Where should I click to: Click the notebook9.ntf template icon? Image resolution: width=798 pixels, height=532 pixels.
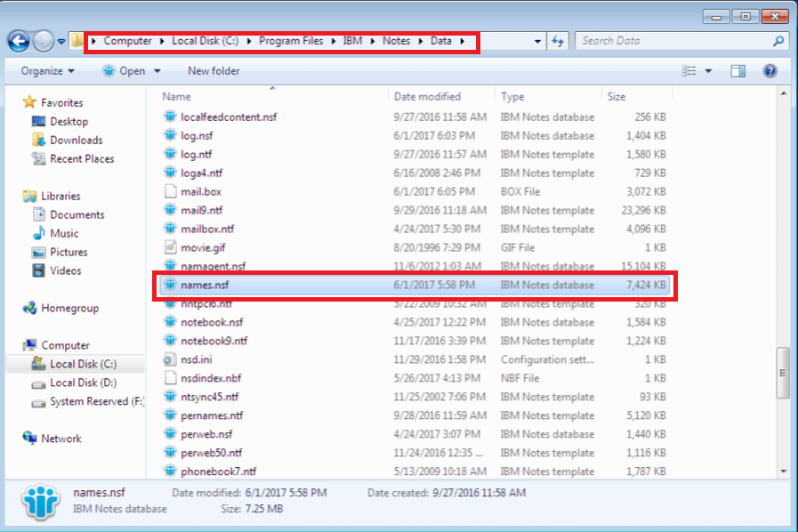tap(170, 340)
